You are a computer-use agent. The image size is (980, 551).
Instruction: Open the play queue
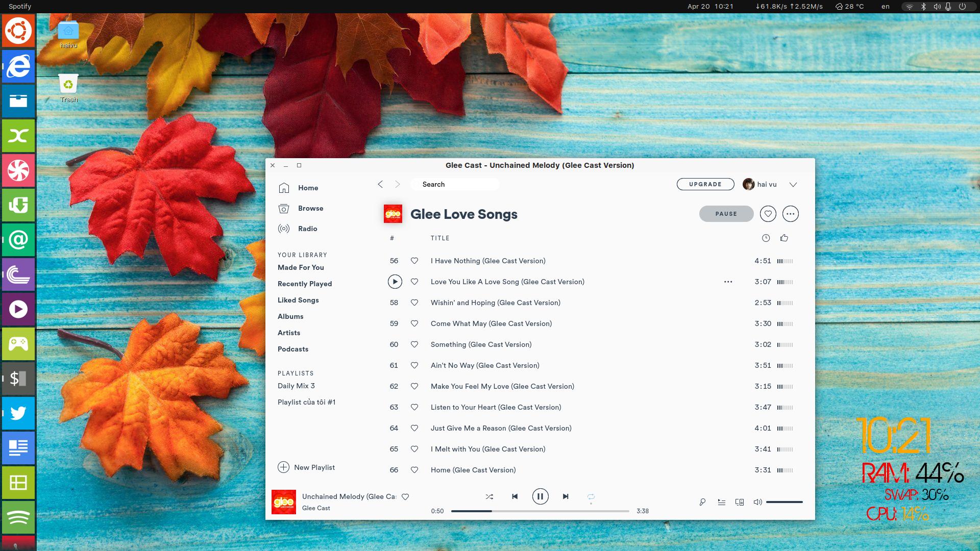coord(721,502)
